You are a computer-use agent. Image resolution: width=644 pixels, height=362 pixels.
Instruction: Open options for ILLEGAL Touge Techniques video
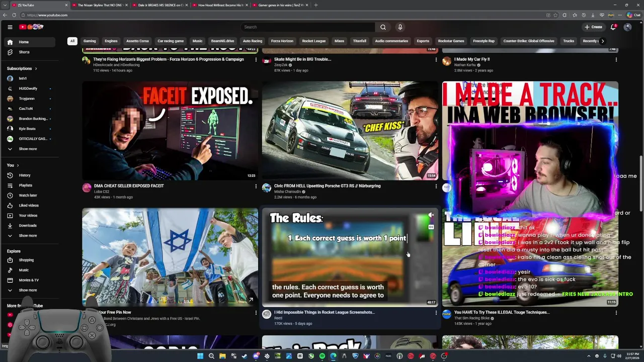(616, 313)
